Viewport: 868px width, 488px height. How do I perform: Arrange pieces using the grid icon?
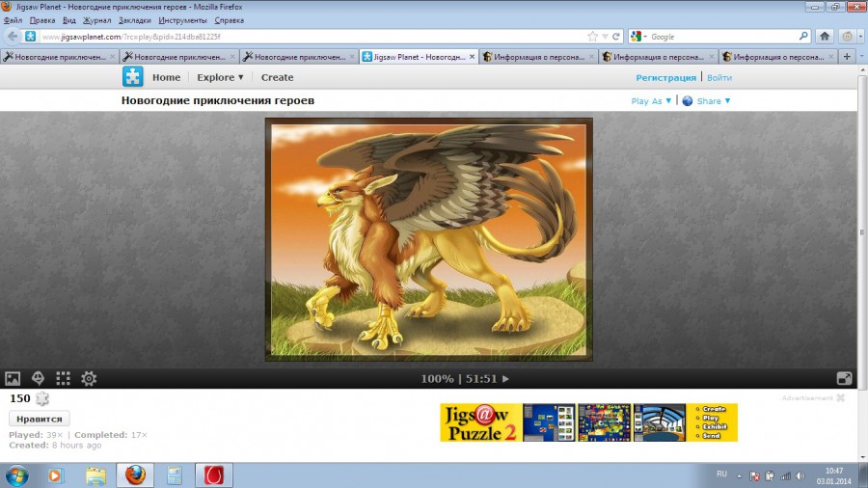63,378
